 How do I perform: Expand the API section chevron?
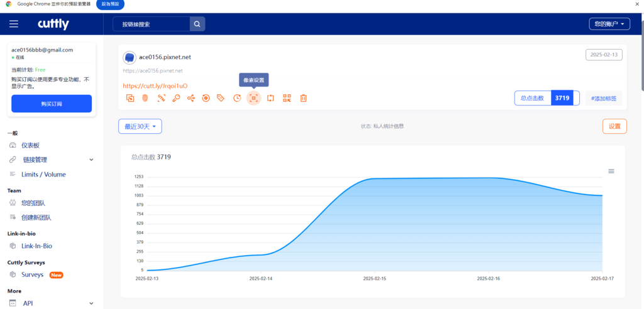coord(91,303)
